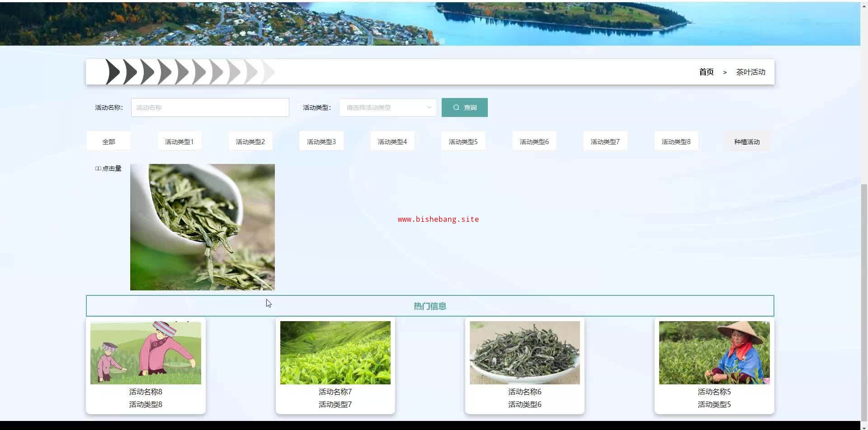Click the first banner carousel indicator dot
Screen dimensions: 868x430
[x=421, y=41]
